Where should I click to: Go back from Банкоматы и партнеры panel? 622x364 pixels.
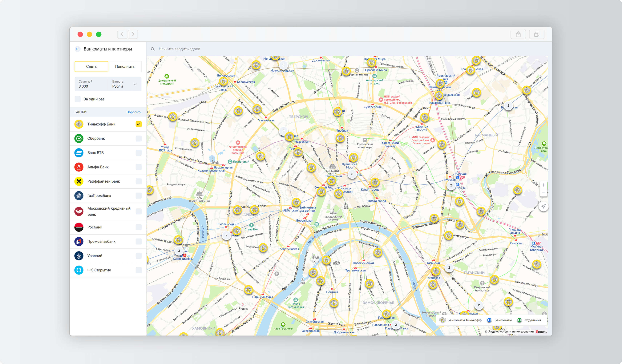pos(78,49)
